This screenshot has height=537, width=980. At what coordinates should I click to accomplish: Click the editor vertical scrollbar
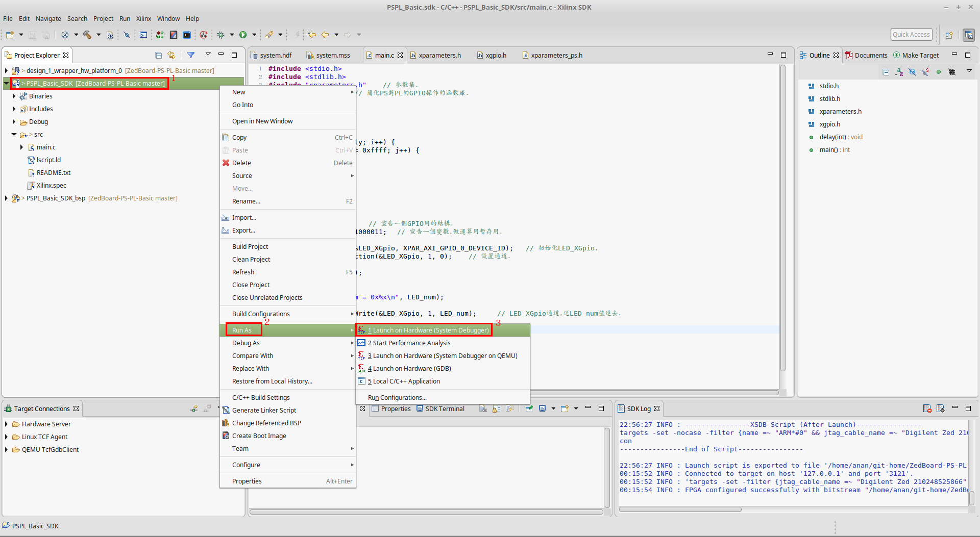click(782, 218)
